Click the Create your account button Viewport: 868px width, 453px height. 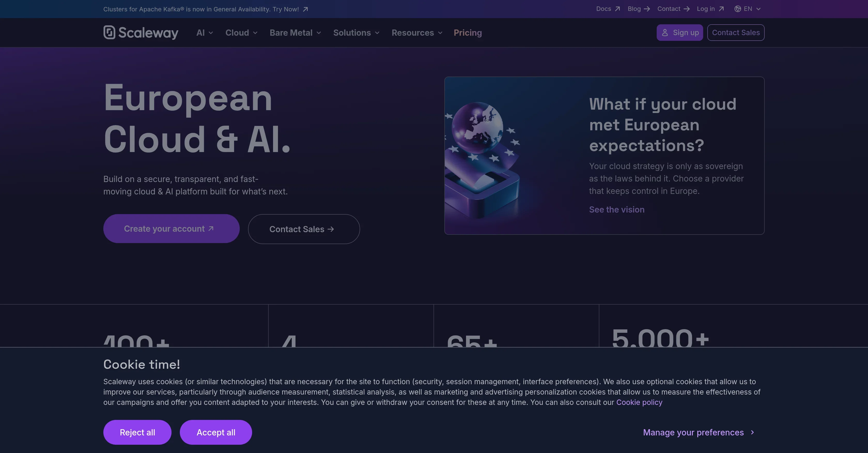171,228
